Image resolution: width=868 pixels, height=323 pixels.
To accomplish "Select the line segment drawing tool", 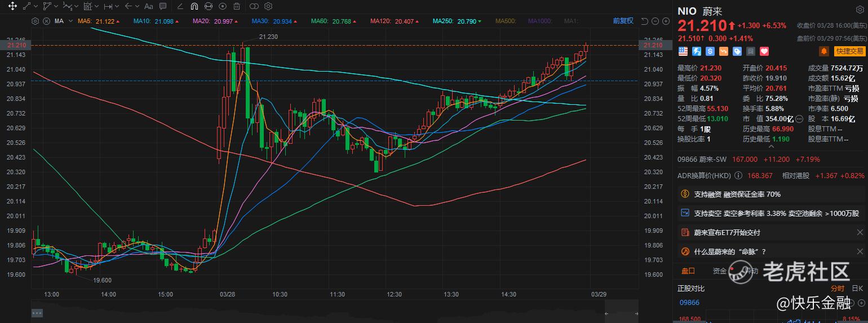I will [x=26, y=6].
